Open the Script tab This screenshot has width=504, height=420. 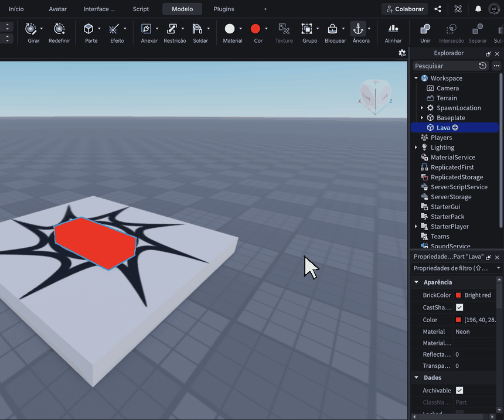coord(141,9)
